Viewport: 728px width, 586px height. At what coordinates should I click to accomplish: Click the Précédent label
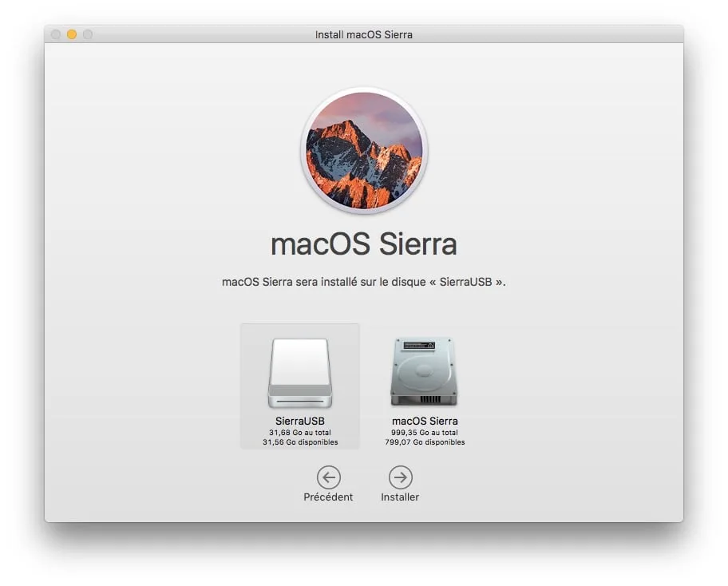tap(328, 497)
